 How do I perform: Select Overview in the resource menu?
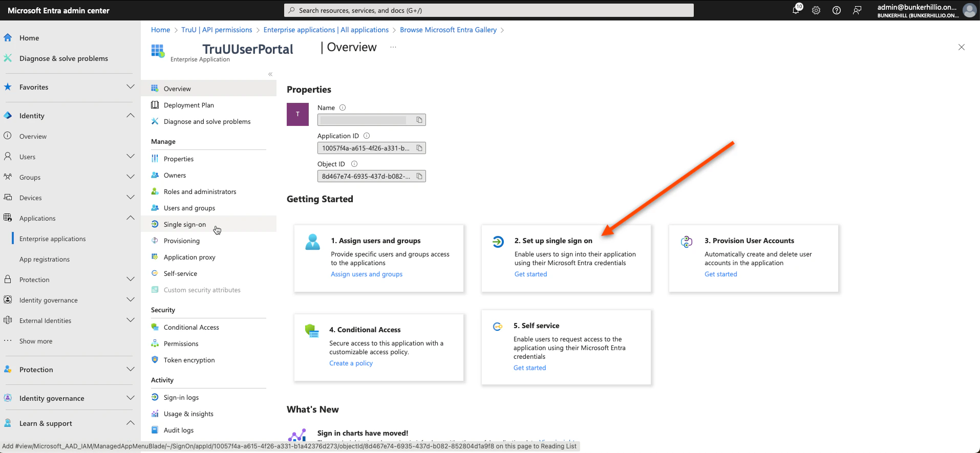(x=209, y=89)
